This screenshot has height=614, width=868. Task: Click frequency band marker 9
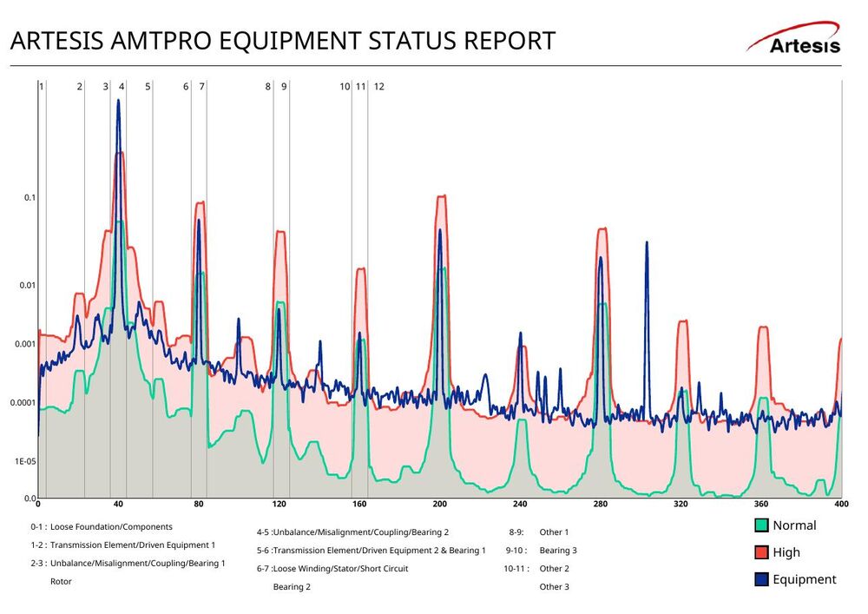tap(284, 86)
